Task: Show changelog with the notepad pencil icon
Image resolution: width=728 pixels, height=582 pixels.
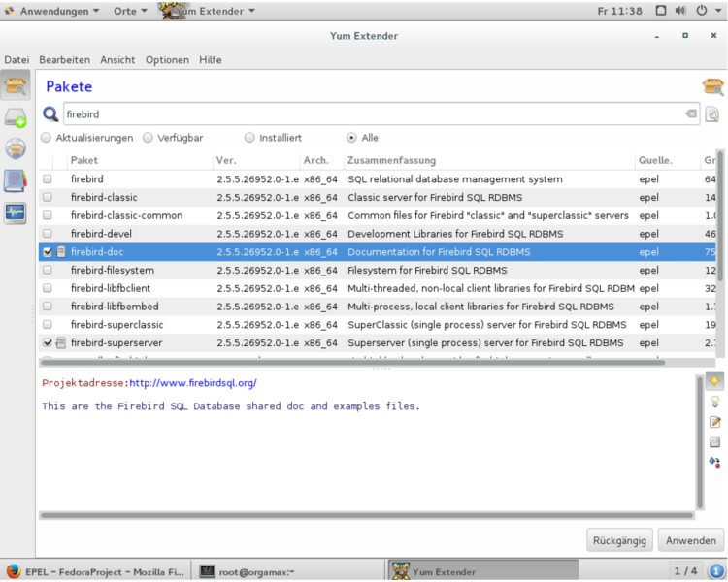Action: click(715, 422)
